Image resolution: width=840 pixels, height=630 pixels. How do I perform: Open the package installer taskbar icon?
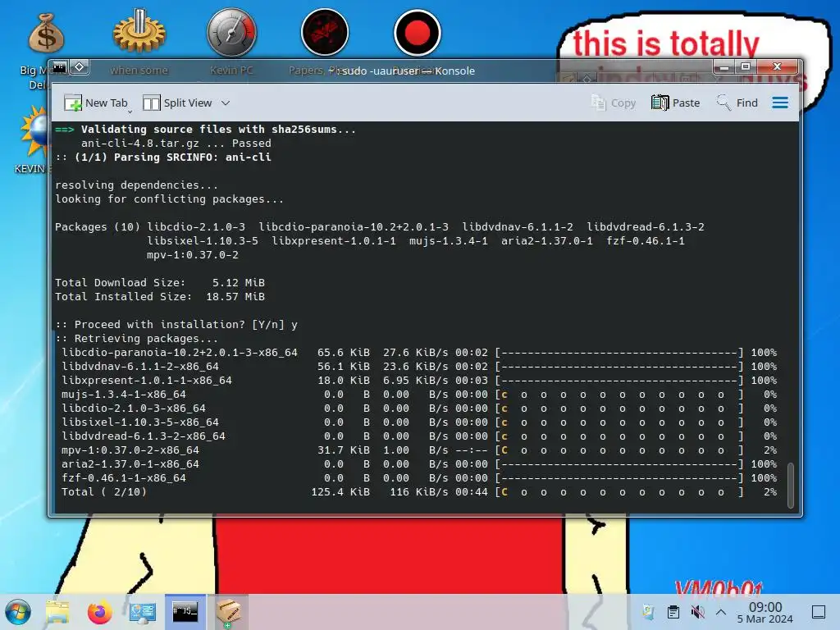coord(228,612)
